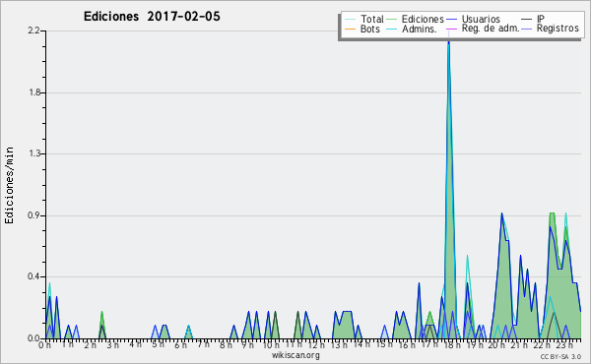Click the '15 h' x-axis label
Image resolution: width=591 pixels, height=364 pixels.
384,344
